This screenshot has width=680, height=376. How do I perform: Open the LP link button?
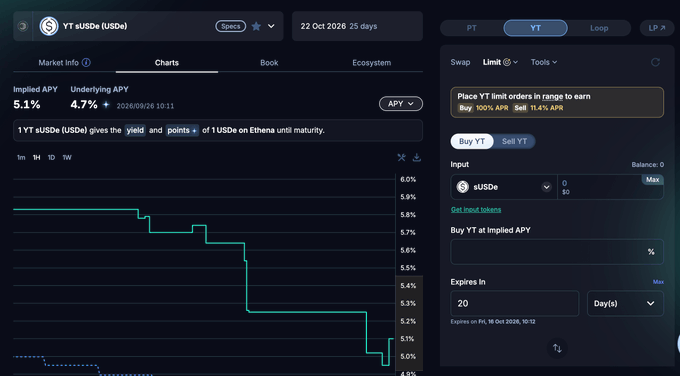pos(657,28)
